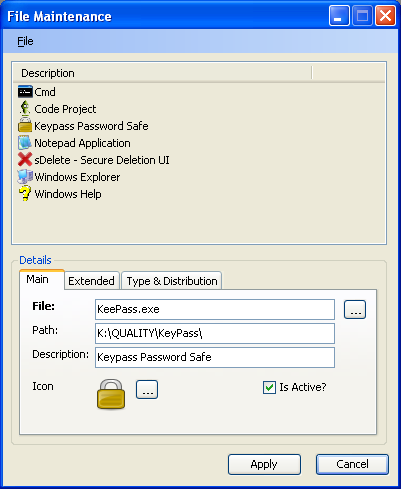The width and height of the screenshot is (401, 489).
Task: Select the yellow question mark Help icon
Action: 25,193
